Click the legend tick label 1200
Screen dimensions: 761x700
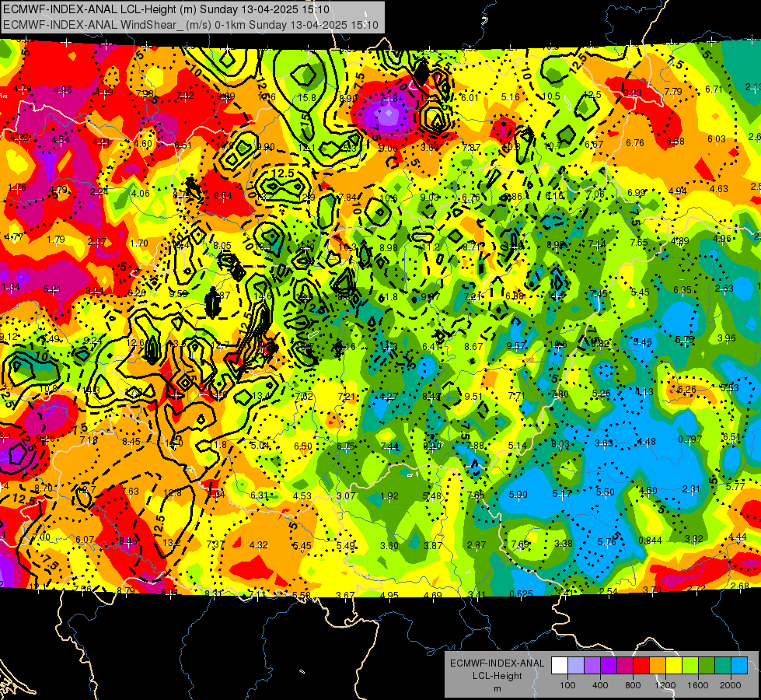click(x=665, y=685)
